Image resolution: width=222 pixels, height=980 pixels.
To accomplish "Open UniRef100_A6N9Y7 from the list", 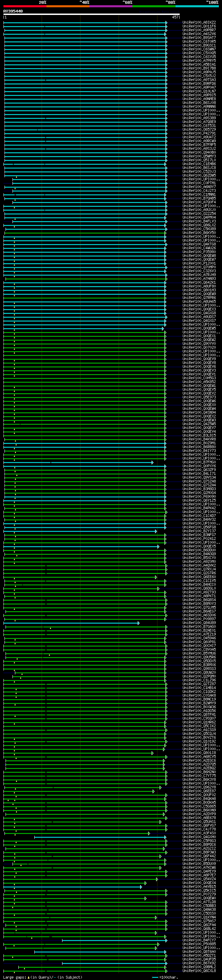I will click(x=199, y=187).
